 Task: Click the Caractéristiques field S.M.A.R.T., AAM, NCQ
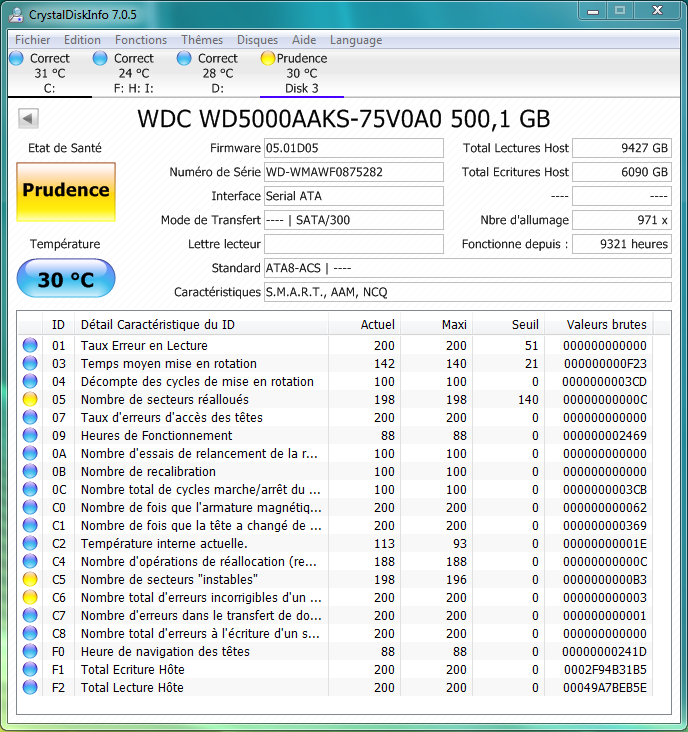coord(468,292)
